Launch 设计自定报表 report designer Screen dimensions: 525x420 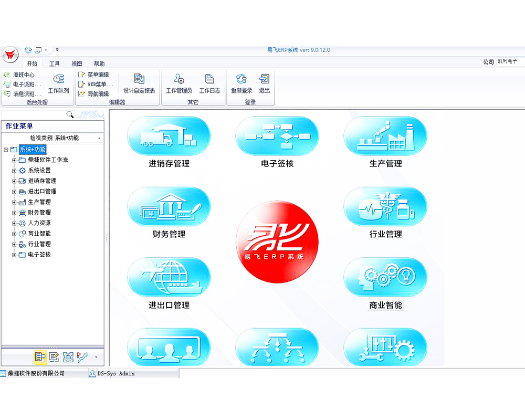(x=139, y=83)
